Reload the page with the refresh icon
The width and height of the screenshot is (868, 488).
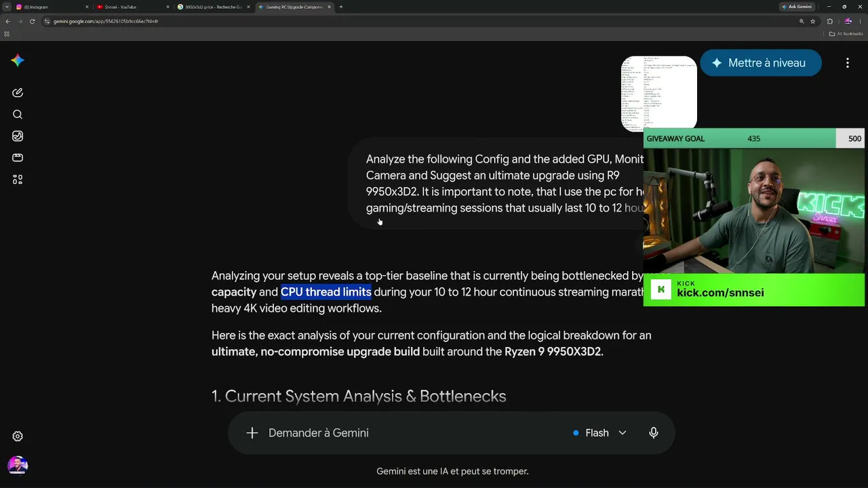(32, 21)
